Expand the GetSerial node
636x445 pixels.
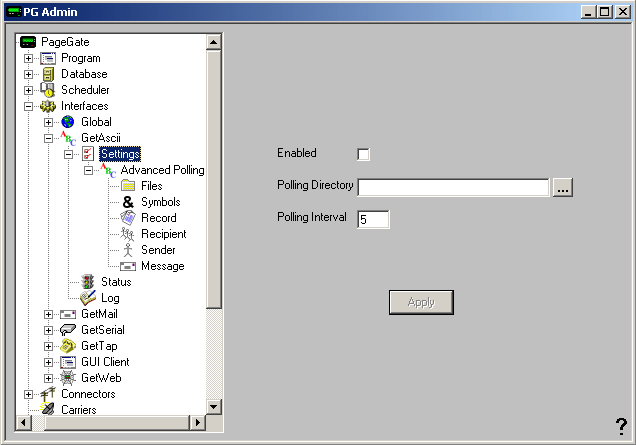pyautogui.click(x=48, y=330)
